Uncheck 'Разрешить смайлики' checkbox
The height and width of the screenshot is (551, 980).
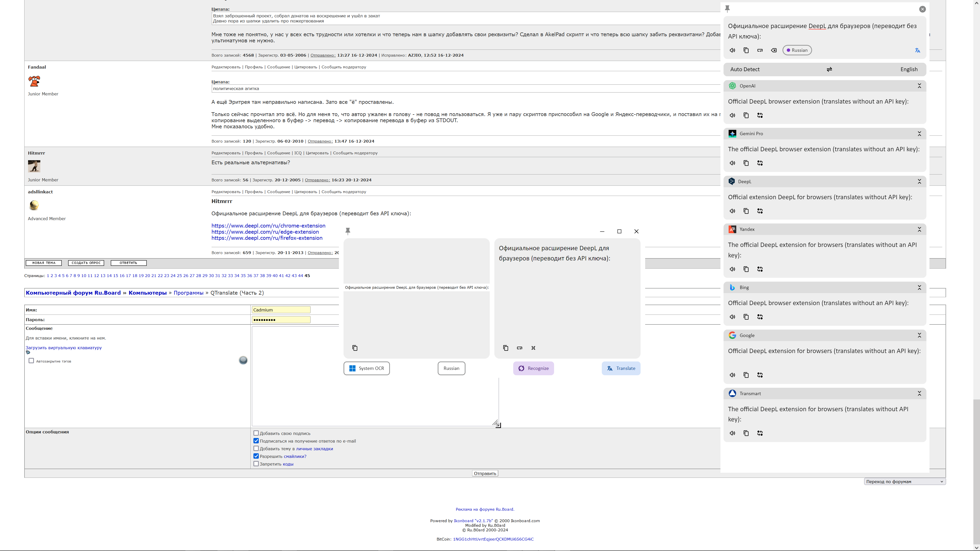click(x=256, y=456)
